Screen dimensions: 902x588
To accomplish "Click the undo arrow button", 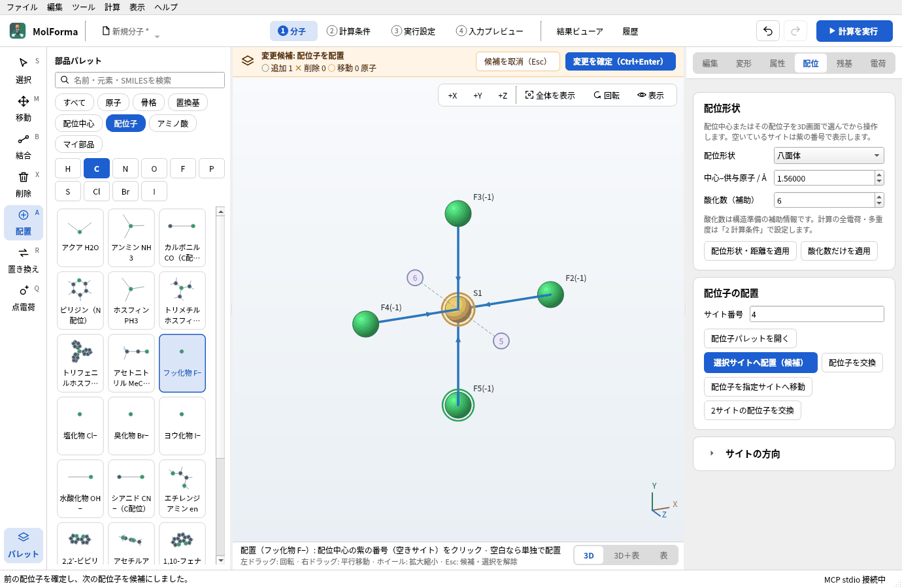I will 768,31.
